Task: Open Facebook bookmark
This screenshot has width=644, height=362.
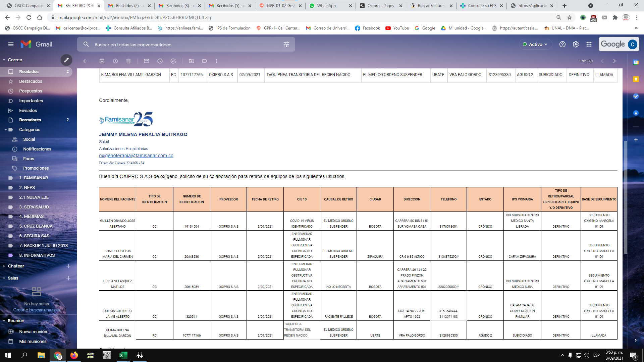Action: (x=367, y=28)
